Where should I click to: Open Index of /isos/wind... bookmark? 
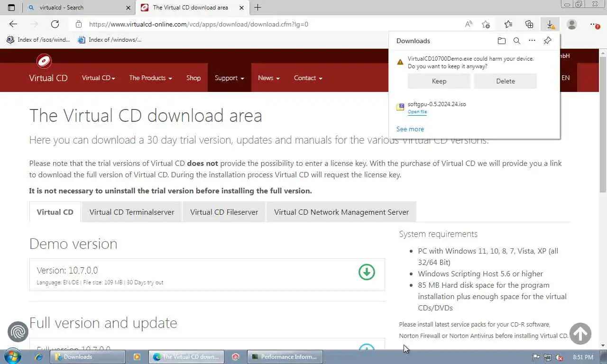click(38, 40)
